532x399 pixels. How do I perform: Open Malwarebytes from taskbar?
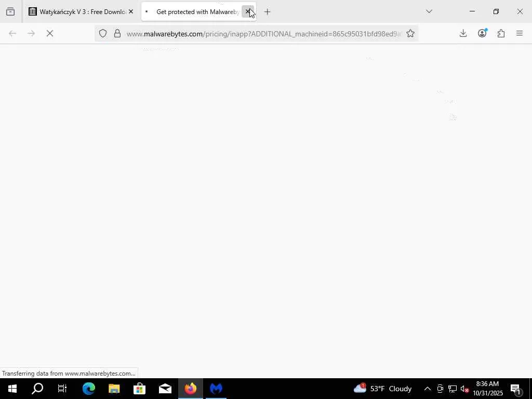(x=216, y=389)
